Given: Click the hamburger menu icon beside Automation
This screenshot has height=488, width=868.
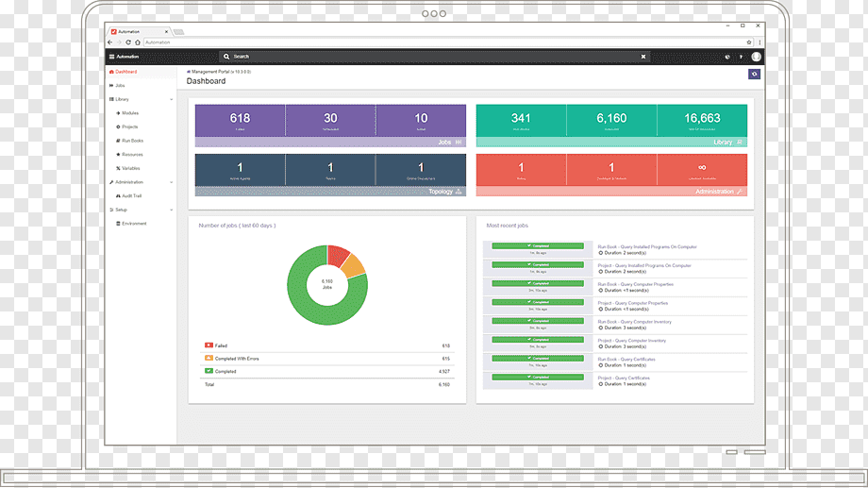Looking at the screenshot, I should [x=112, y=57].
